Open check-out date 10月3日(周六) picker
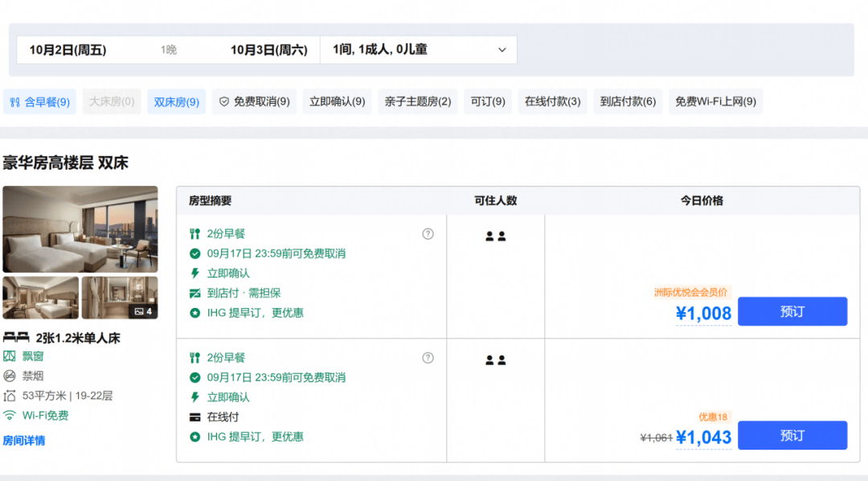Image resolution: width=868 pixels, height=481 pixels. [269, 50]
